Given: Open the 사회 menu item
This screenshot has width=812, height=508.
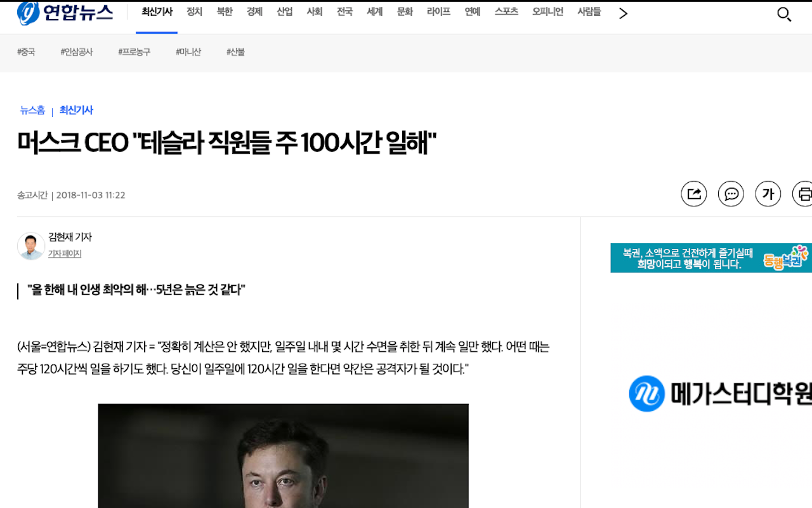Looking at the screenshot, I should 315,12.
